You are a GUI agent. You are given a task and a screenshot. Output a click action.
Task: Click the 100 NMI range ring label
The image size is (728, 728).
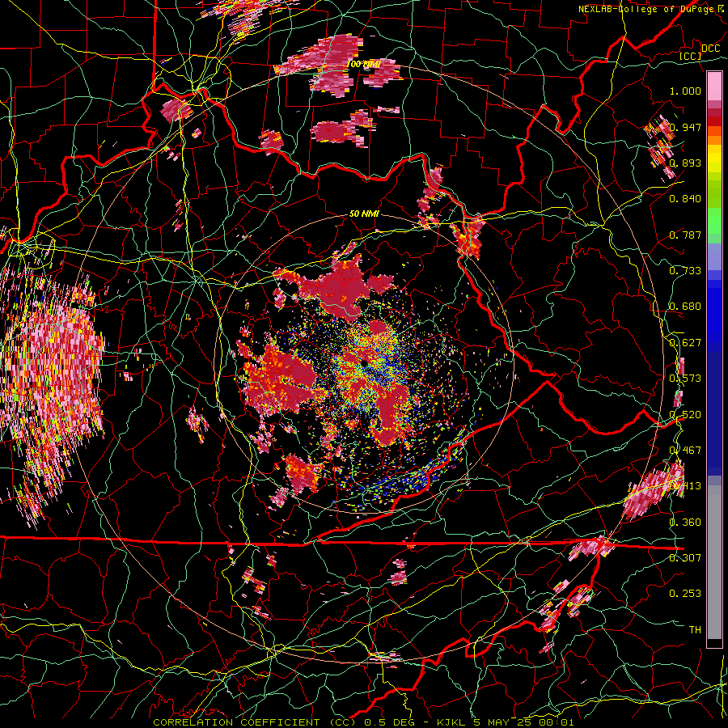(x=363, y=64)
